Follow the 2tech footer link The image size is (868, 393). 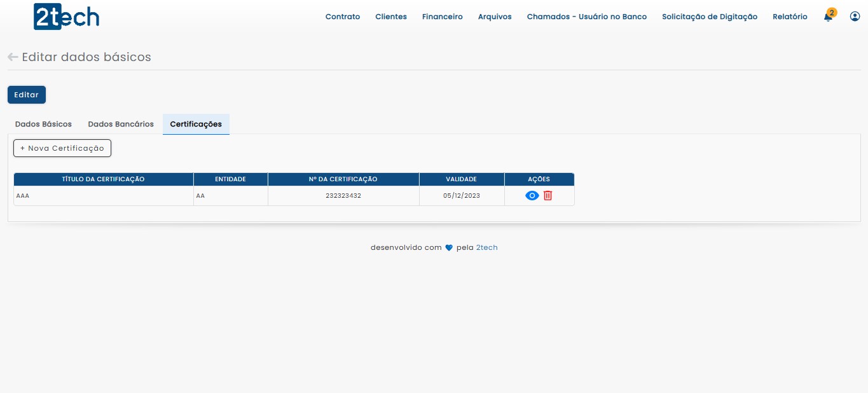[x=486, y=248]
